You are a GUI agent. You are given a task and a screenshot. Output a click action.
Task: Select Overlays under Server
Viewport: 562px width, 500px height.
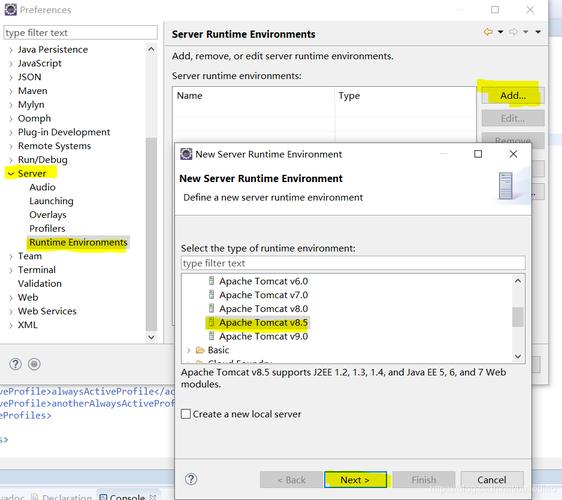(x=48, y=215)
